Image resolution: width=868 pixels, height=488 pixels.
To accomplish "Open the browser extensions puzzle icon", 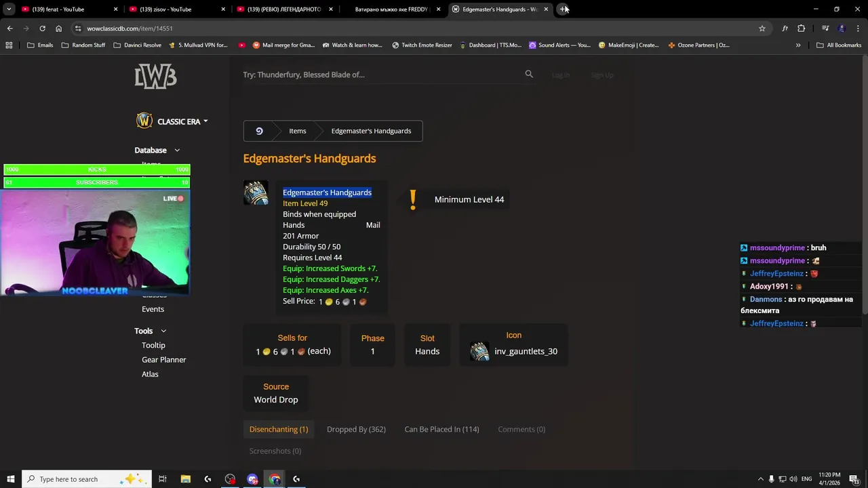I will [x=802, y=28].
